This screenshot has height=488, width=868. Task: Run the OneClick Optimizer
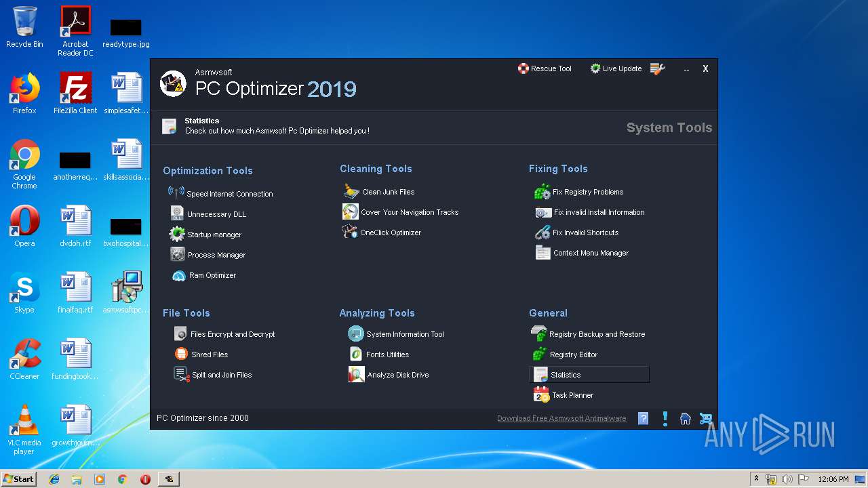click(382, 232)
